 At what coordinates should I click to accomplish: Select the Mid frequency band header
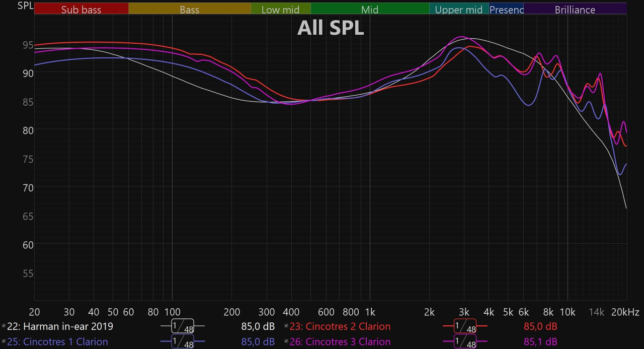[369, 9]
